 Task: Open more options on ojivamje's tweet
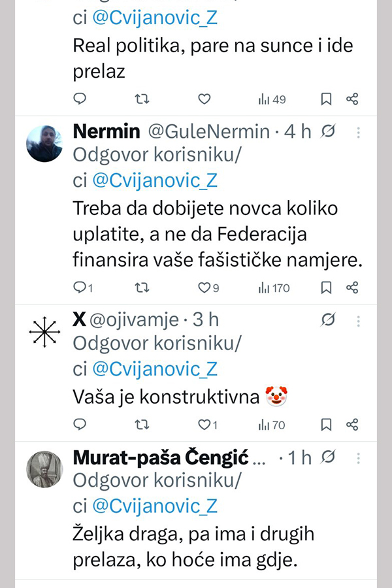pyautogui.click(x=358, y=320)
